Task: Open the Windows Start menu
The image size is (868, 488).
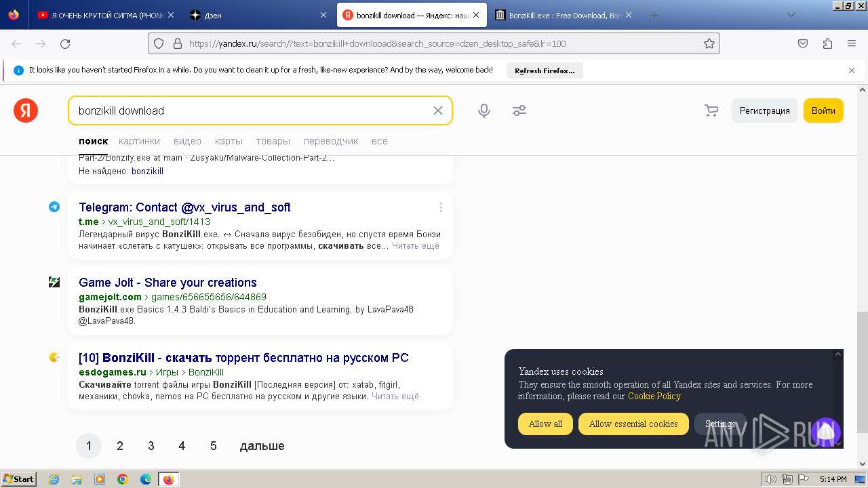Action: pyautogui.click(x=19, y=479)
